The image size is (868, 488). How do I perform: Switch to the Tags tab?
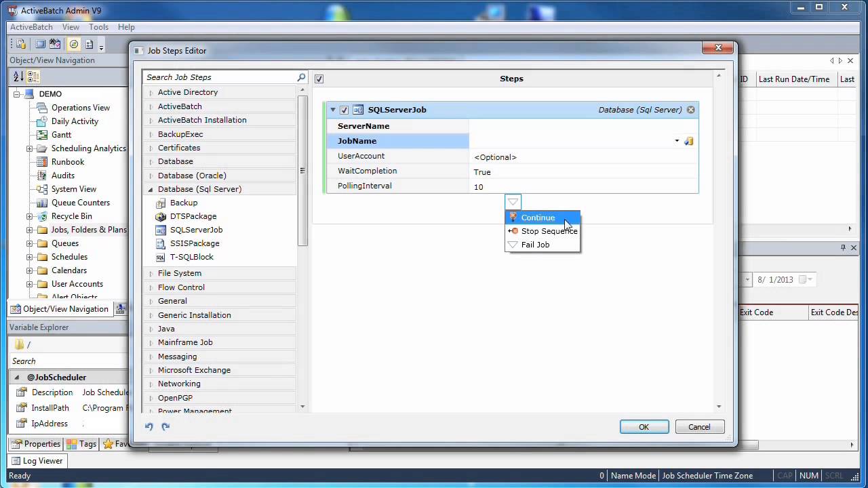point(81,444)
